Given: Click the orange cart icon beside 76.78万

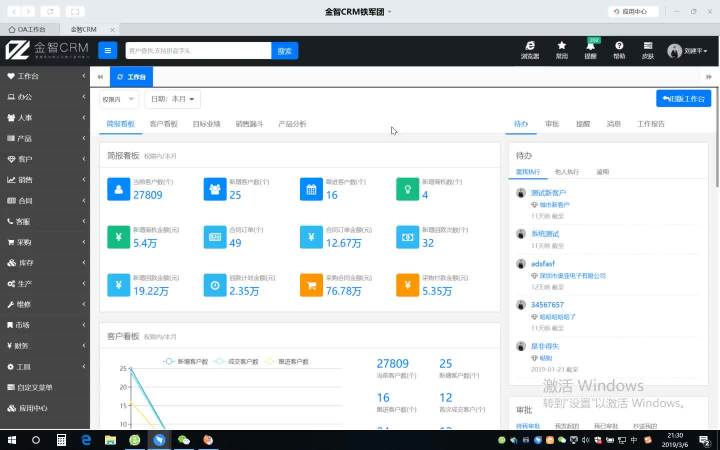Looking at the screenshot, I should (311, 285).
